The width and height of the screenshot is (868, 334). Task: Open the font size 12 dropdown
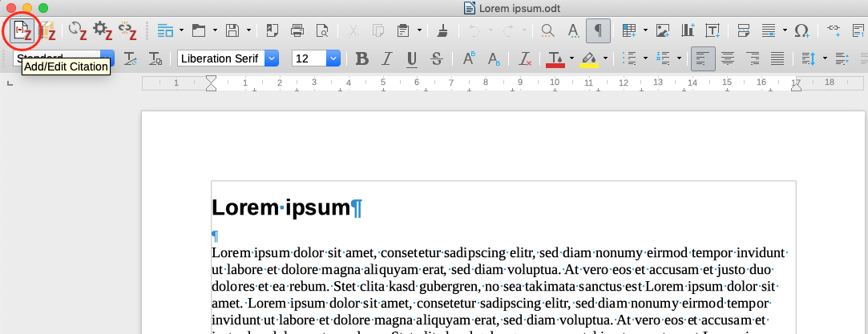333,58
